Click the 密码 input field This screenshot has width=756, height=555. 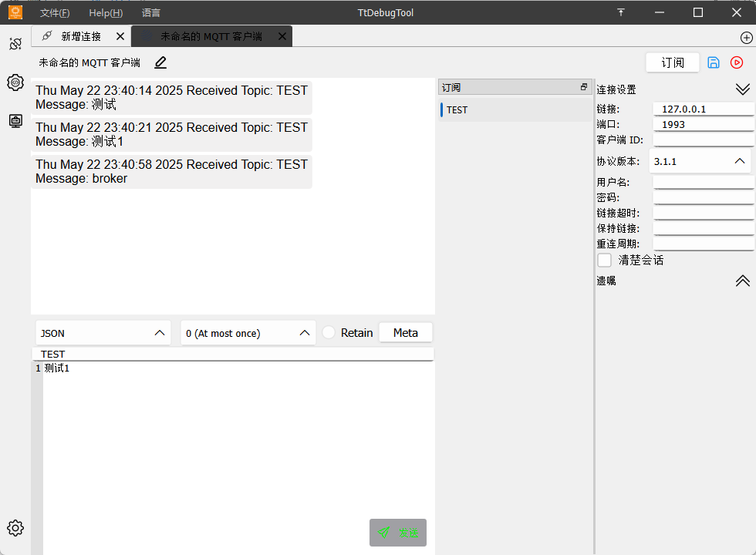[x=704, y=197]
